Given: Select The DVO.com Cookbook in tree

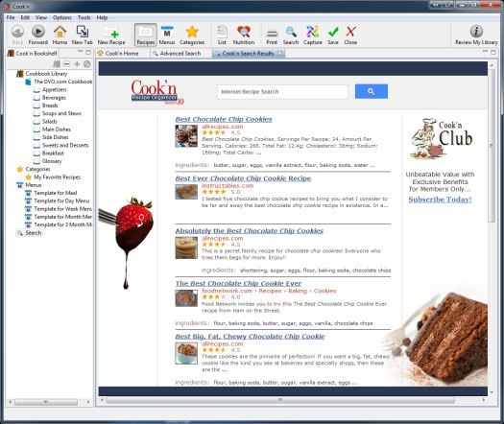Looking at the screenshot, I should click(62, 82).
